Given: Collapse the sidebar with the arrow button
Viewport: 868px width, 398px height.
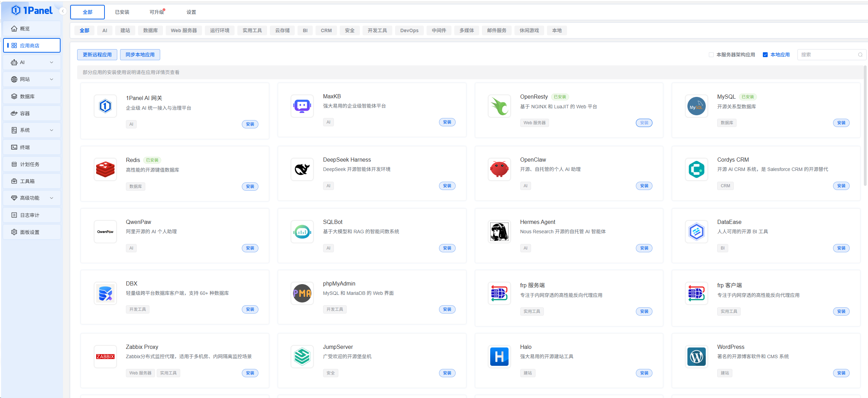Looking at the screenshot, I should pos(63,11).
